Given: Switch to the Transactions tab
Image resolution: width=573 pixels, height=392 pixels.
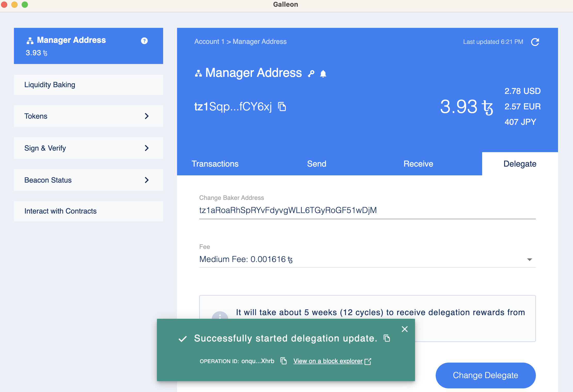Looking at the screenshot, I should click(x=215, y=164).
